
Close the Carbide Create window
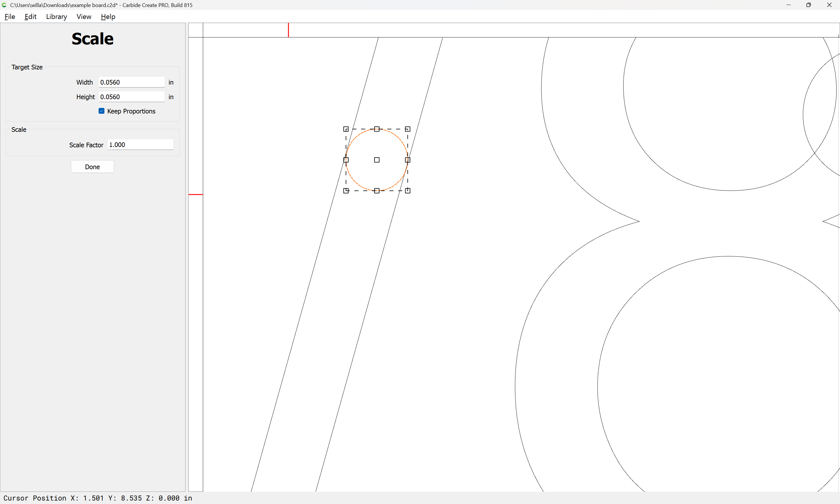point(829,5)
